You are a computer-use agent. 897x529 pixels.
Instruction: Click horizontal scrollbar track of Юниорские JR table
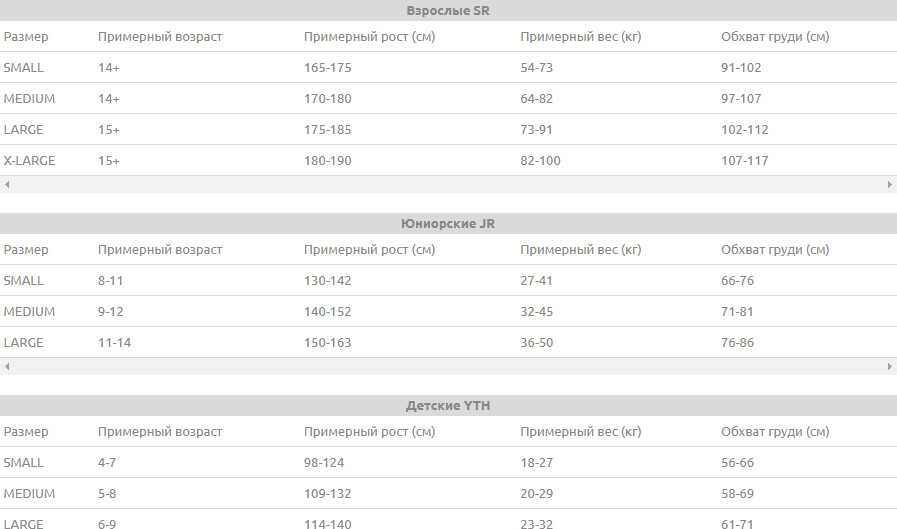(448, 367)
